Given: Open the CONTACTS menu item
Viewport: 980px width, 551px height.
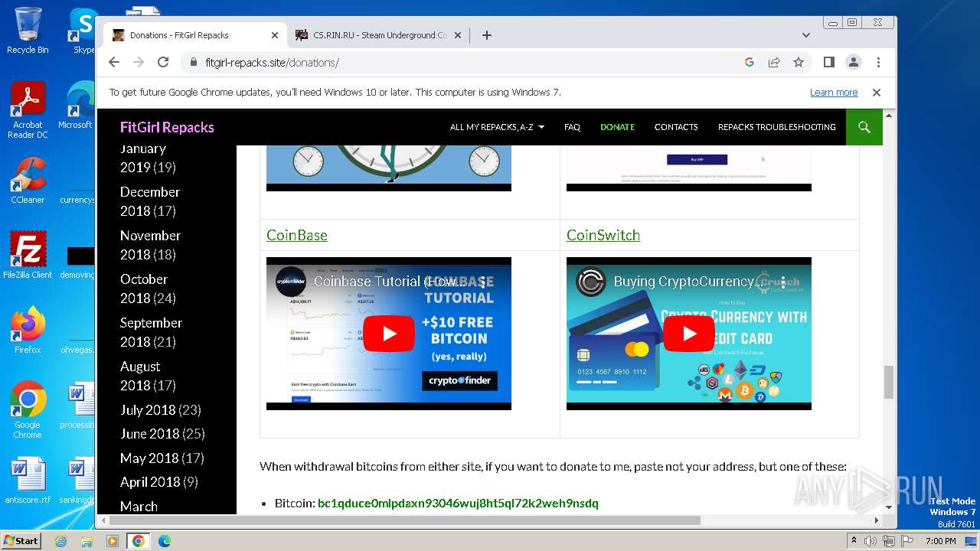Looking at the screenshot, I should click(676, 127).
